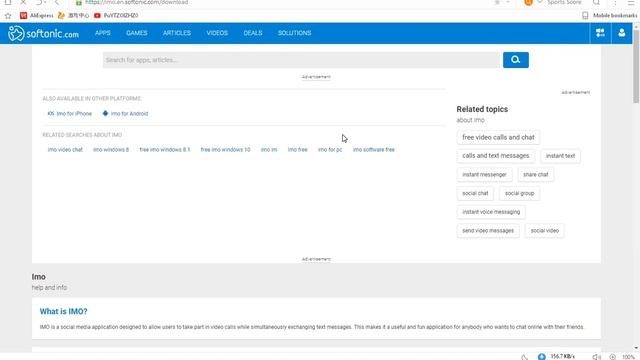The height and width of the screenshot is (360, 640).
Task: Click the 'Sports Score' search suggestion text
Action: (564, 2)
